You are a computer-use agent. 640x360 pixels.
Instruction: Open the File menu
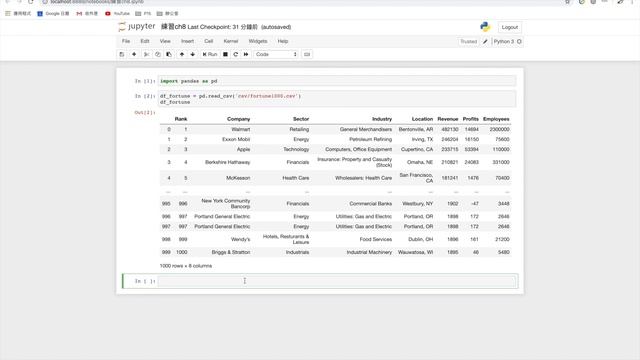(126, 41)
